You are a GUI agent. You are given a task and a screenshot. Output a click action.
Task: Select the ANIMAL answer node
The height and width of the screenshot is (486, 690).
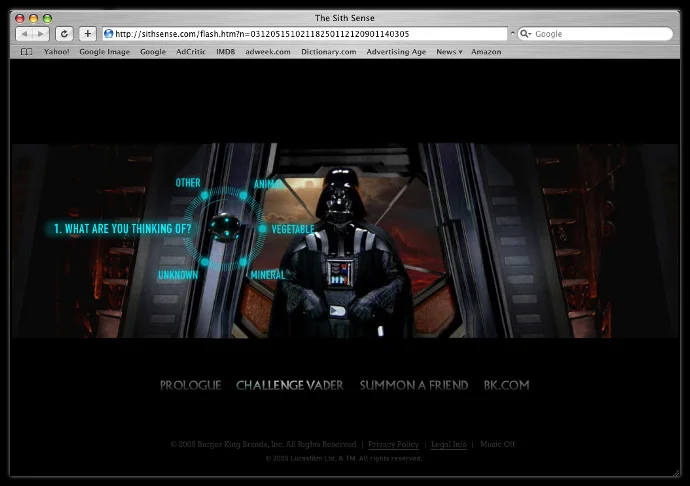tap(243, 195)
